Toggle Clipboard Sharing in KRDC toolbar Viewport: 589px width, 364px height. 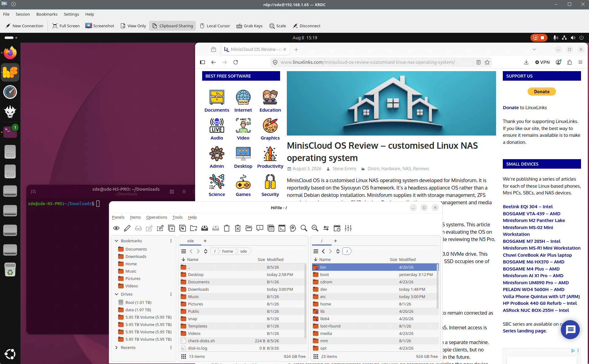click(173, 26)
